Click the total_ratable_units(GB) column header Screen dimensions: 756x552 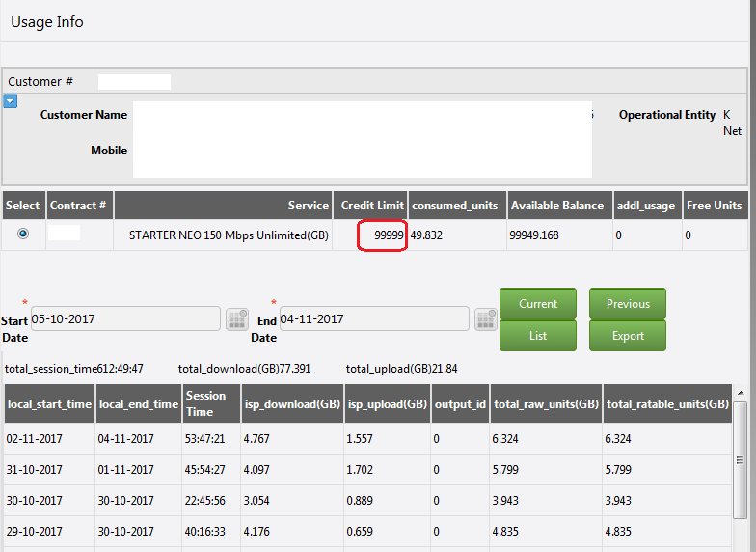[x=667, y=403]
